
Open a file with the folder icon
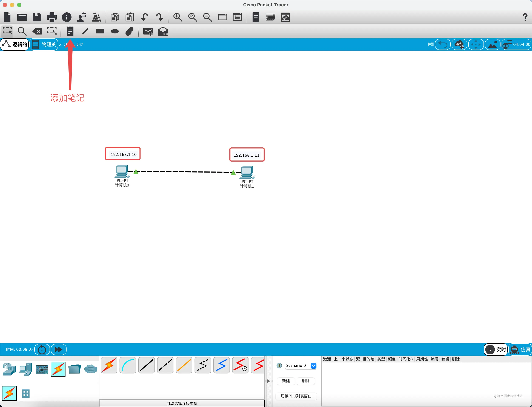22,17
